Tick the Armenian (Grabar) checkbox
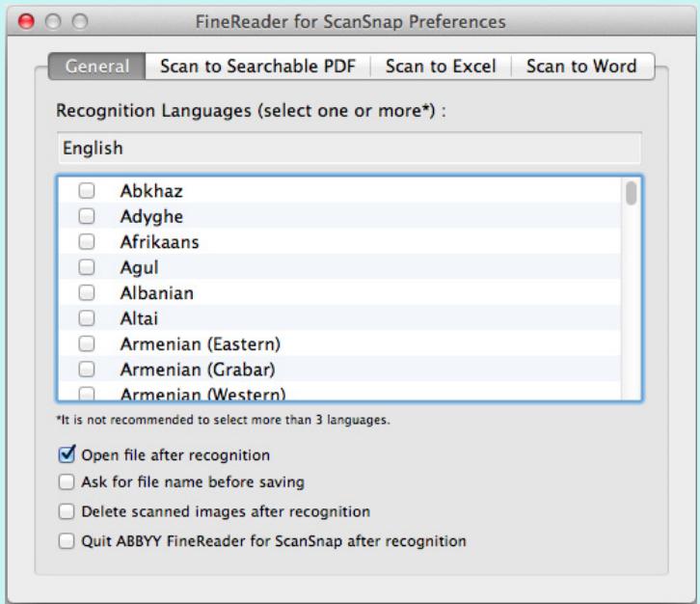Image resolution: width=700 pixels, height=604 pixels. tap(87, 369)
